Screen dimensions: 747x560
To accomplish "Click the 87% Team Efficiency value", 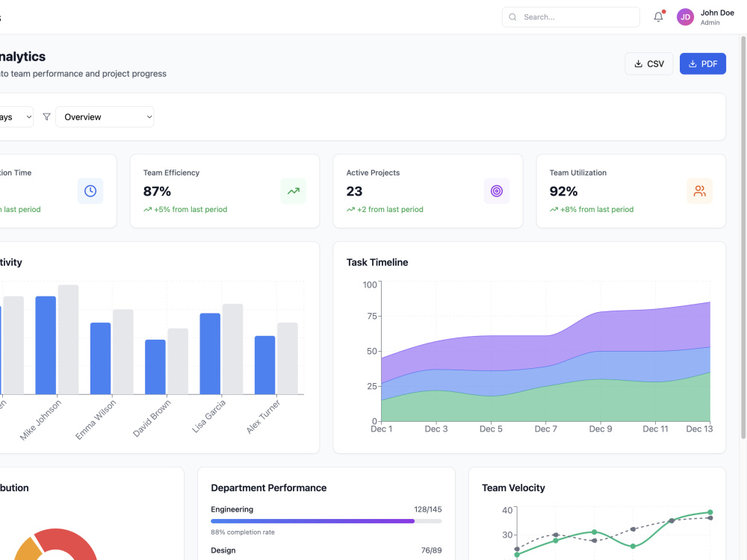I will click(157, 191).
